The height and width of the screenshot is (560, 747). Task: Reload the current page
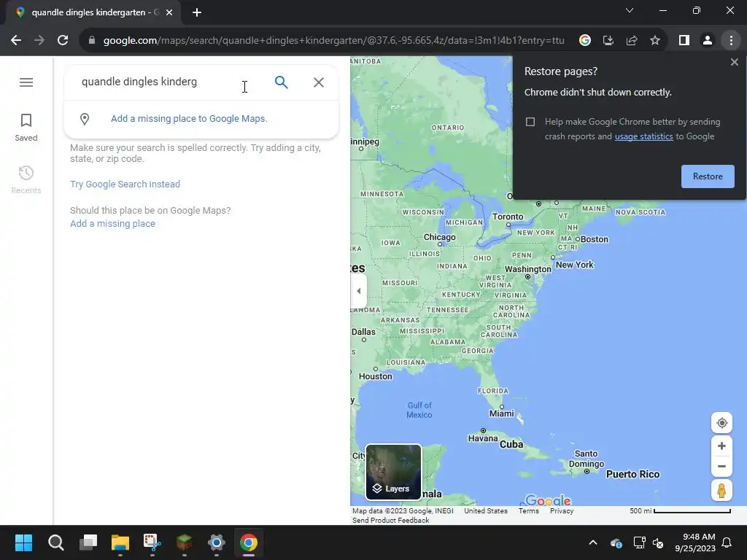(63, 41)
